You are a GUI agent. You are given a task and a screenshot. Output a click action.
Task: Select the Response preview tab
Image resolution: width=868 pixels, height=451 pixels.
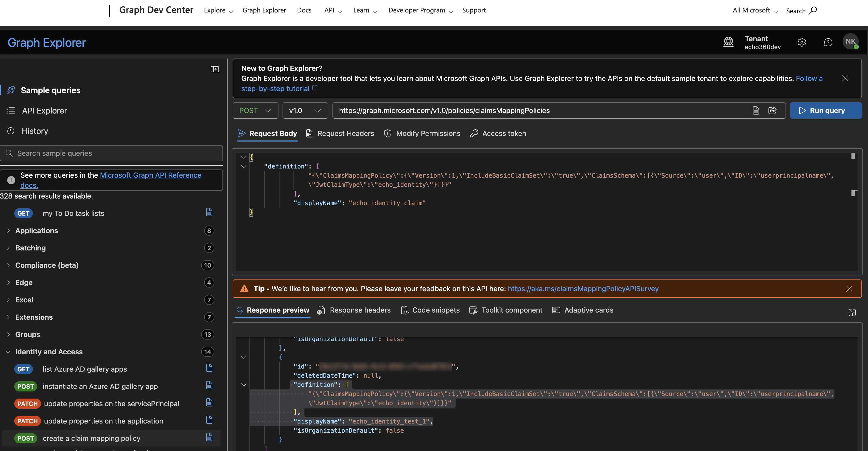273,310
